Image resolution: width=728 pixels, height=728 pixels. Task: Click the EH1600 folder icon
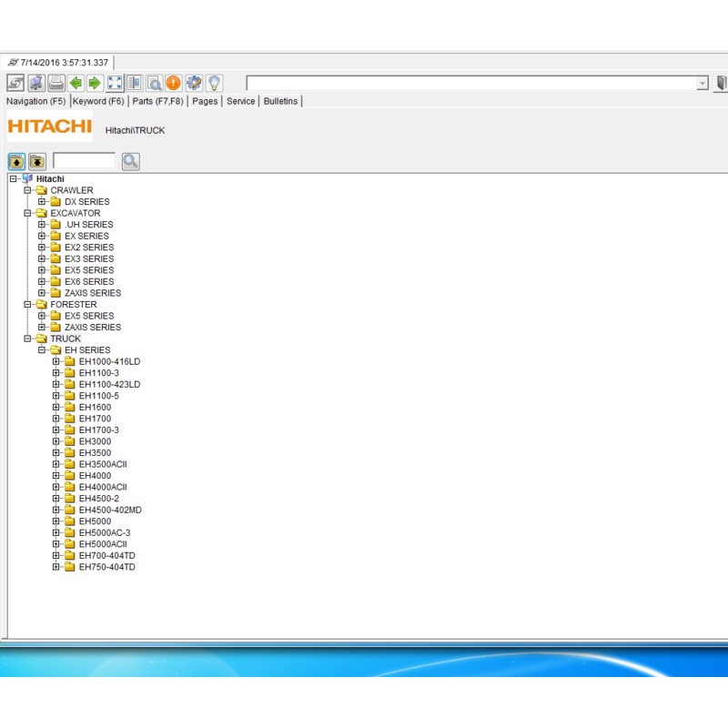(70, 407)
